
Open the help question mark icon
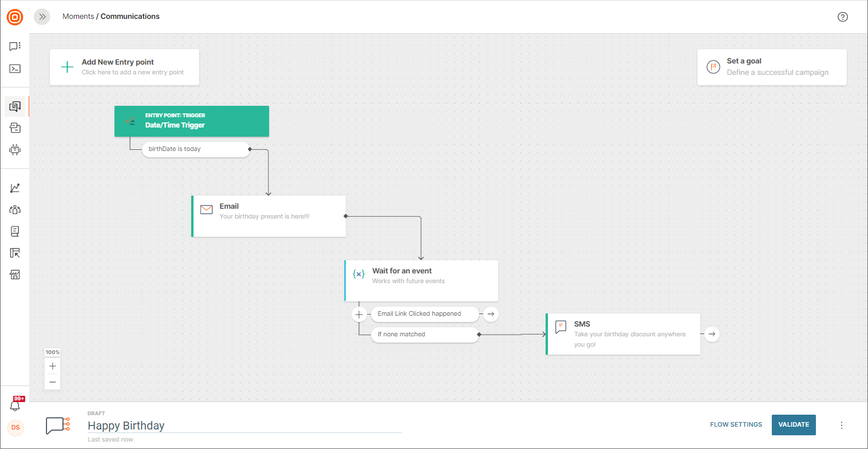point(842,17)
